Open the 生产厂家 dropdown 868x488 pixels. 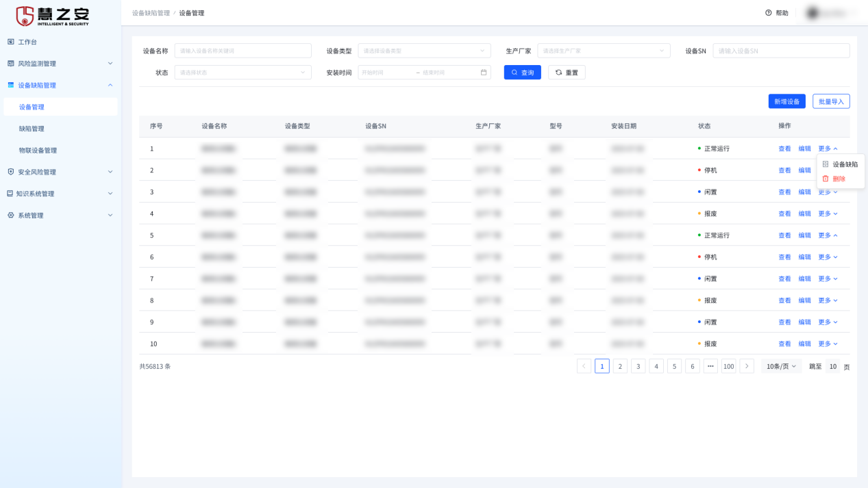(x=604, y=51)
